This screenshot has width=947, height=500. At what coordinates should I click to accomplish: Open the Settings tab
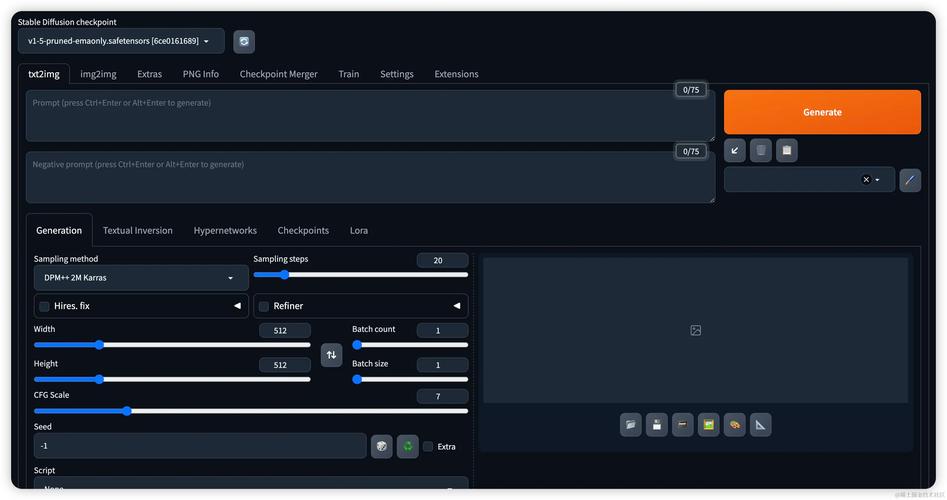397,74
